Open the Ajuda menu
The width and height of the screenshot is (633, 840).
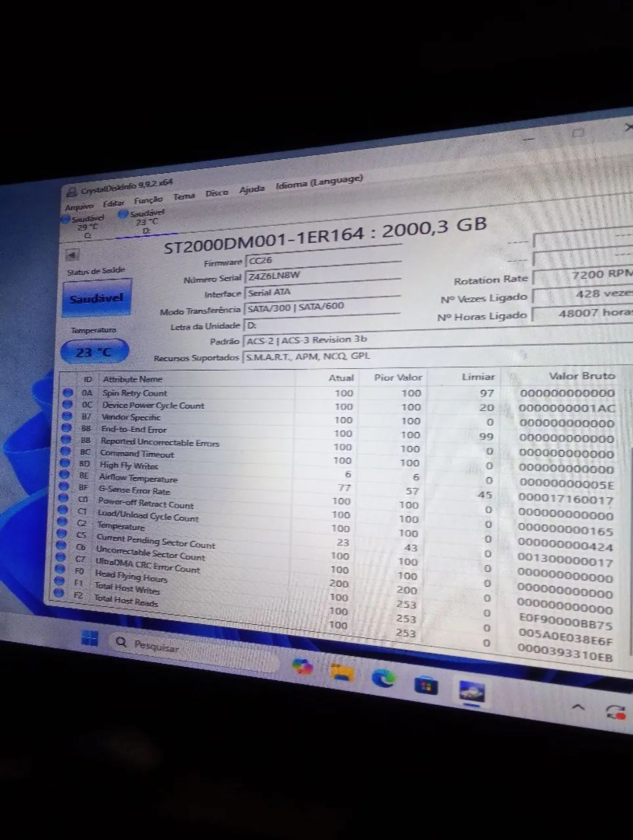(251, 190)
